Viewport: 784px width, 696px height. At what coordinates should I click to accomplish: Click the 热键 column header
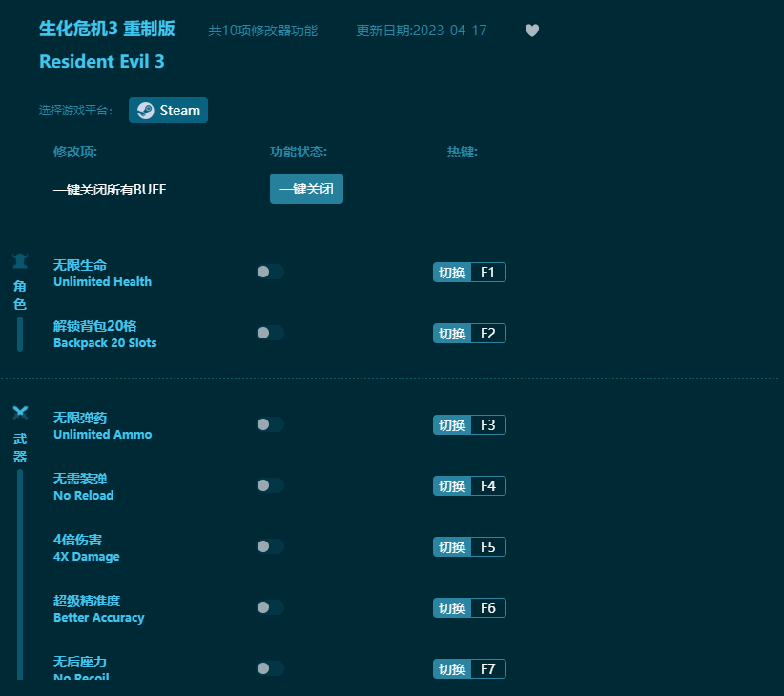click(x=463, y=152)
